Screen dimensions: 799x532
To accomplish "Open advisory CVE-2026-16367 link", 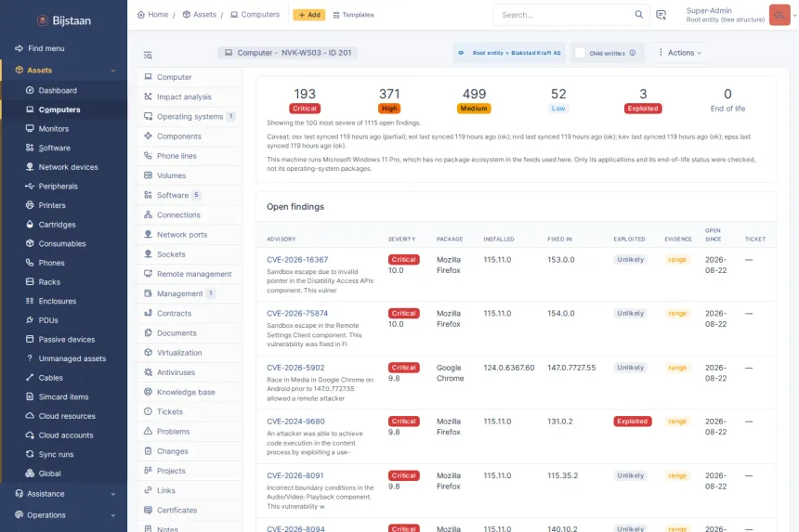I will 297,260.
